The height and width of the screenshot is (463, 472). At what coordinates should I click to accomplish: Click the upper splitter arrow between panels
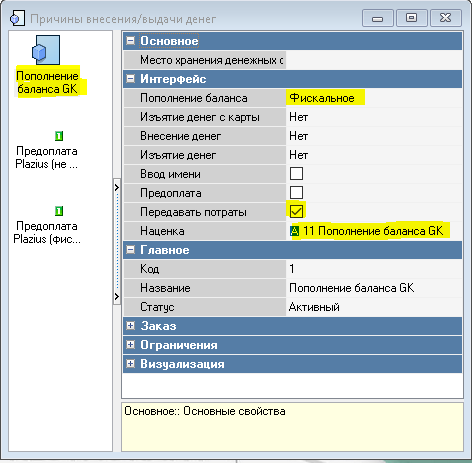coord(117,187)
